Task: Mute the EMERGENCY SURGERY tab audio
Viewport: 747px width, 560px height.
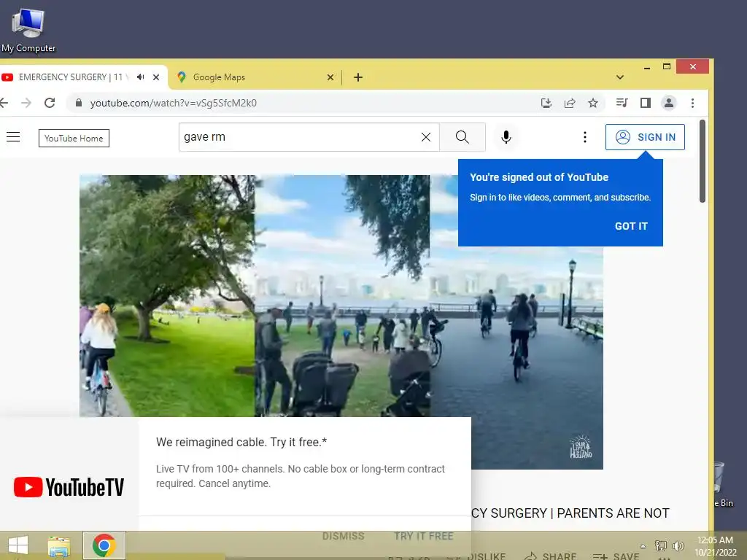Action: point(141,77)
